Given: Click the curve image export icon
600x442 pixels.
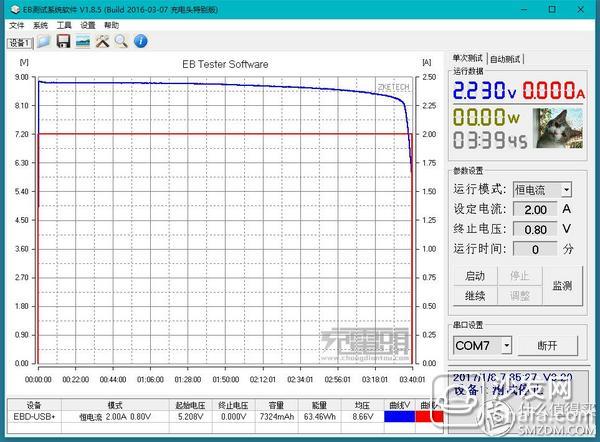Looking at the screenshot, I should coord(83,41).
